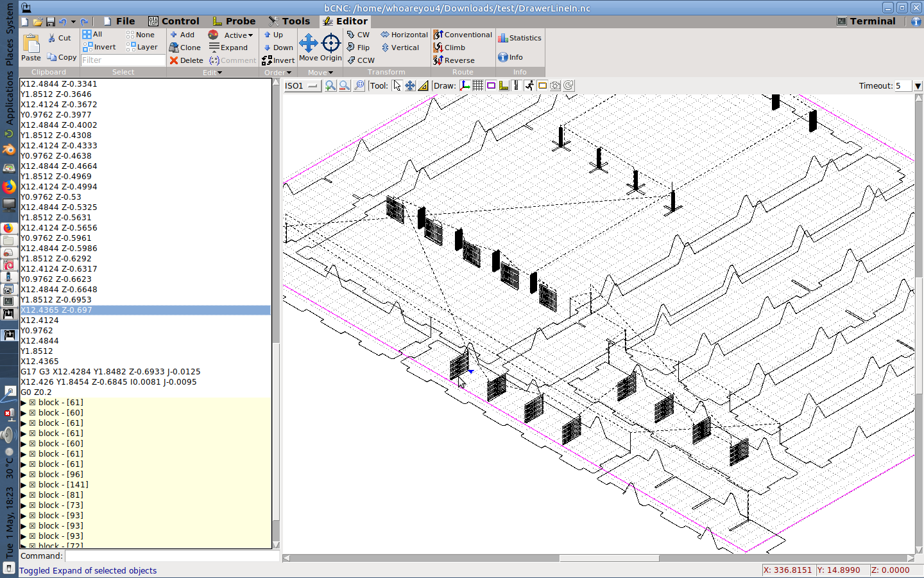Screen dimensions: 924x578
Task: Click the Climb route button
Action: [449, 48]
